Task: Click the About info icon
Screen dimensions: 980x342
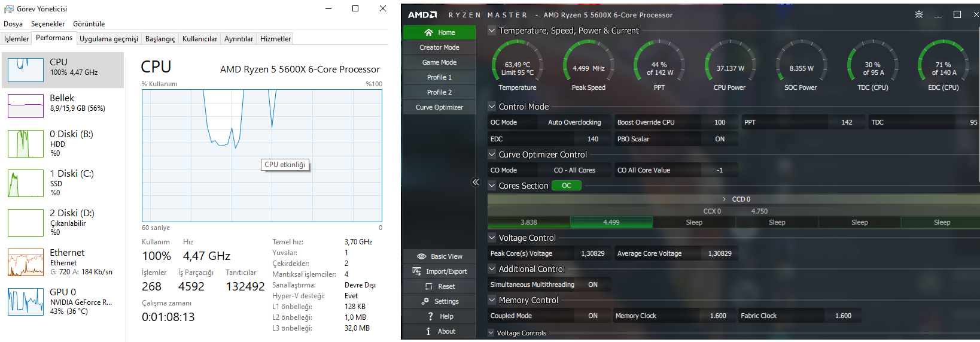Action: 428,331
